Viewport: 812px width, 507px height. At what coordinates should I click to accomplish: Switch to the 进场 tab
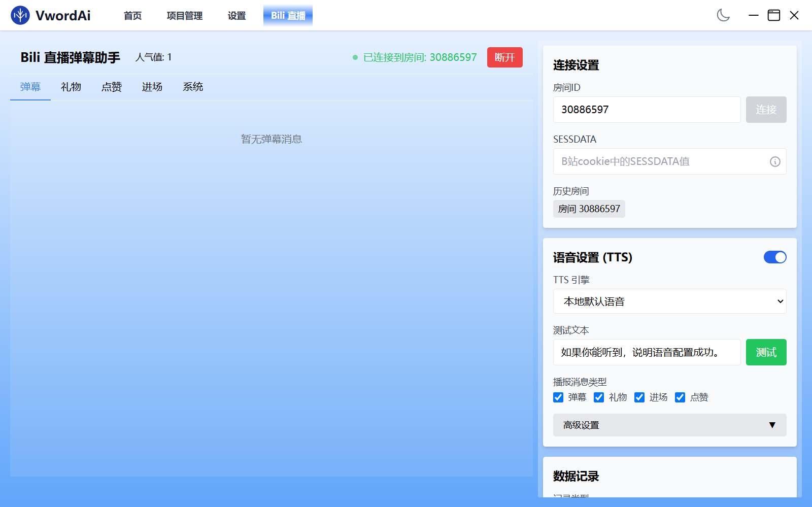(x=152, y=87)
